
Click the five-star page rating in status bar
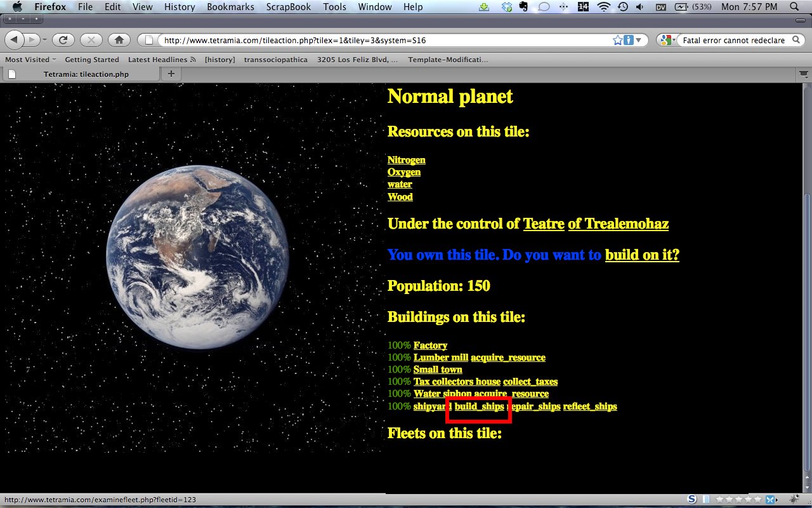pyautogui.click(x=738, y=500)
